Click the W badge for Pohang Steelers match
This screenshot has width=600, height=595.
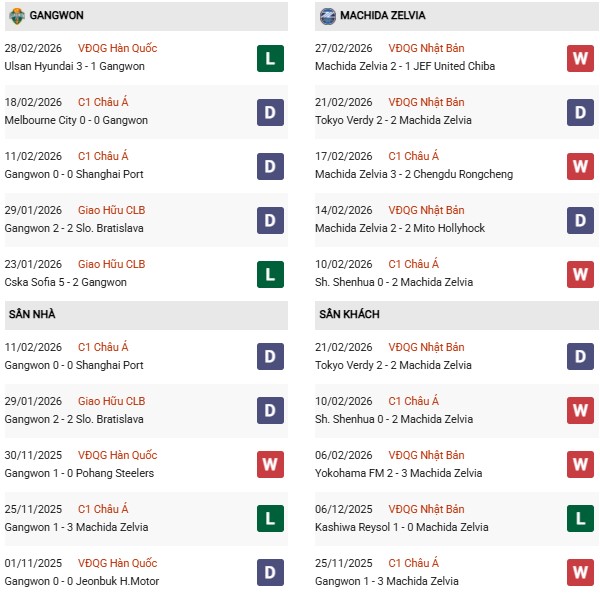[x=270, y=464]
